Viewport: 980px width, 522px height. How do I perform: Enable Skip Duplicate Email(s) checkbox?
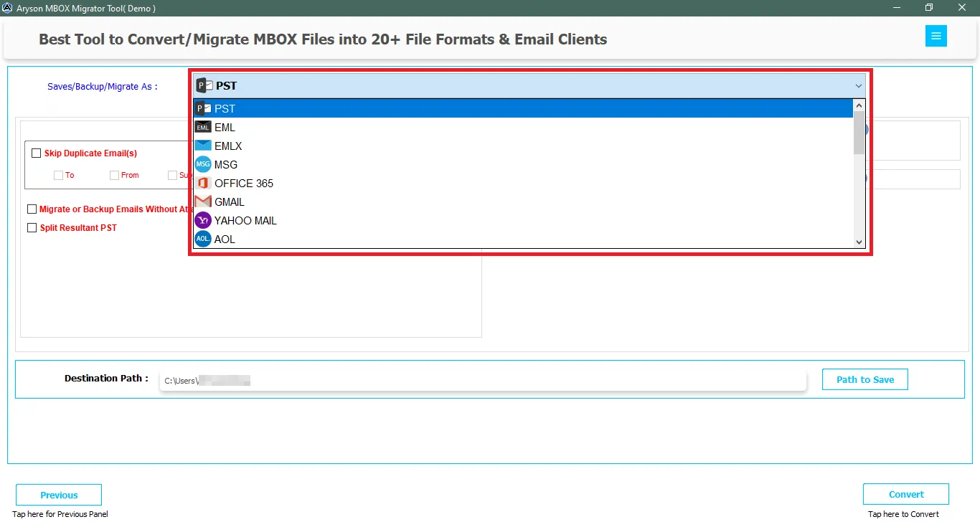(37, 153)
